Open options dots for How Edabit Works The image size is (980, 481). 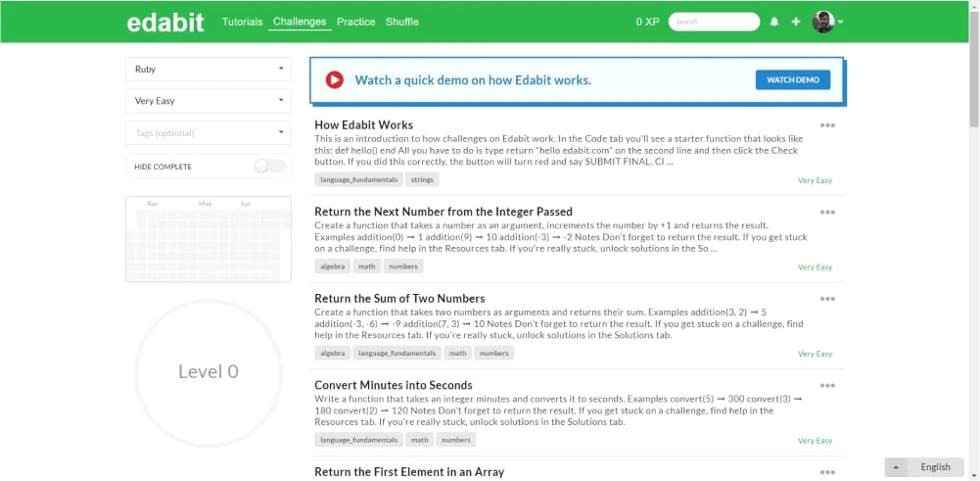tap(827, 125)
